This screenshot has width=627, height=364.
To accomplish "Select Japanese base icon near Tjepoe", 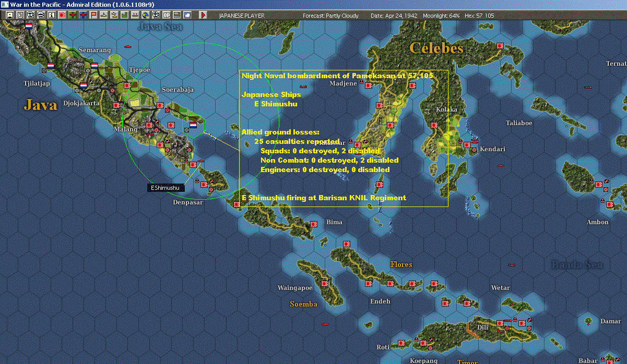I will point(127,85).
